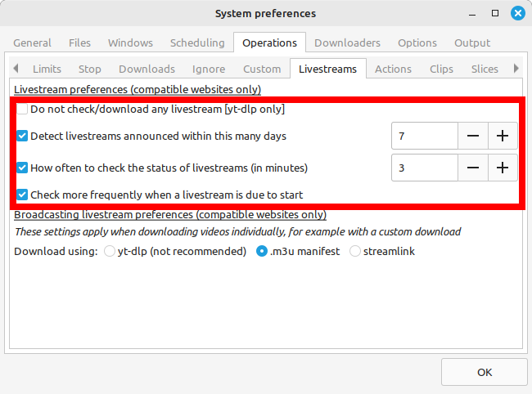Open the Clips sub-tab
Viewport: 532px width, 394px height.
pos(441,69)
